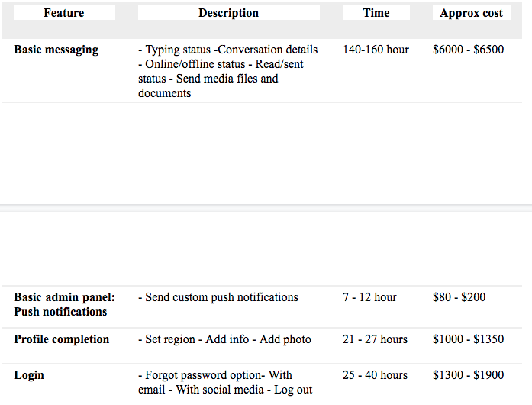Click the Login feature cell
This screenshot has height=405, width=532.
click(29, 375)
